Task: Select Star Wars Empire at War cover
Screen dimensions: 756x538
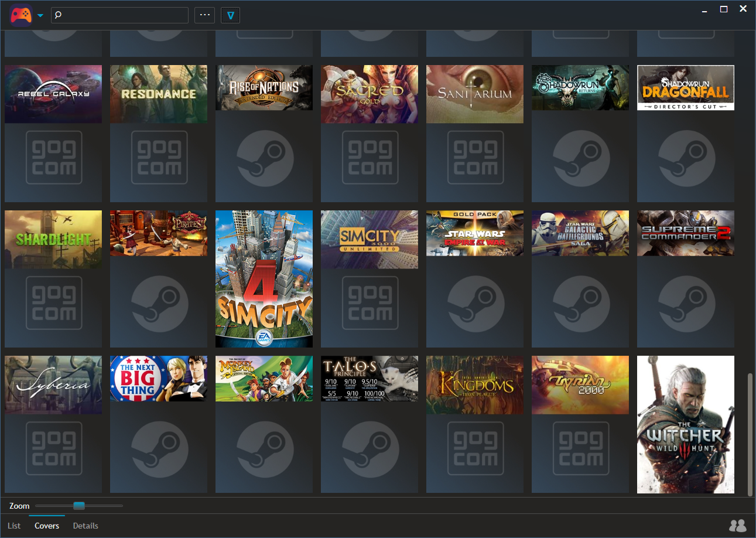Action: tap(474, 233)
